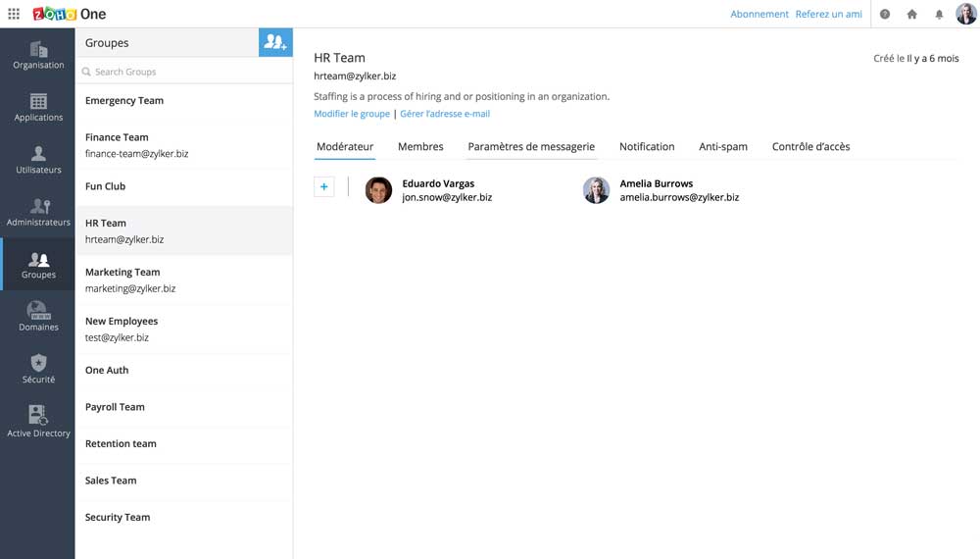Focus the Search Groups field
This screenshot has width=980, height=559.
[x=186, y=72]
